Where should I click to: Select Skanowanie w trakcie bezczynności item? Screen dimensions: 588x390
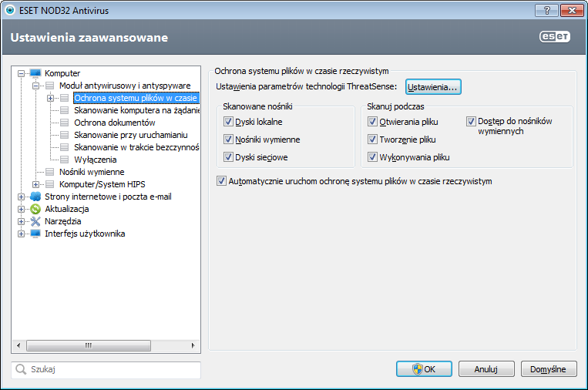pyautogui.click(x=136, y=147)
